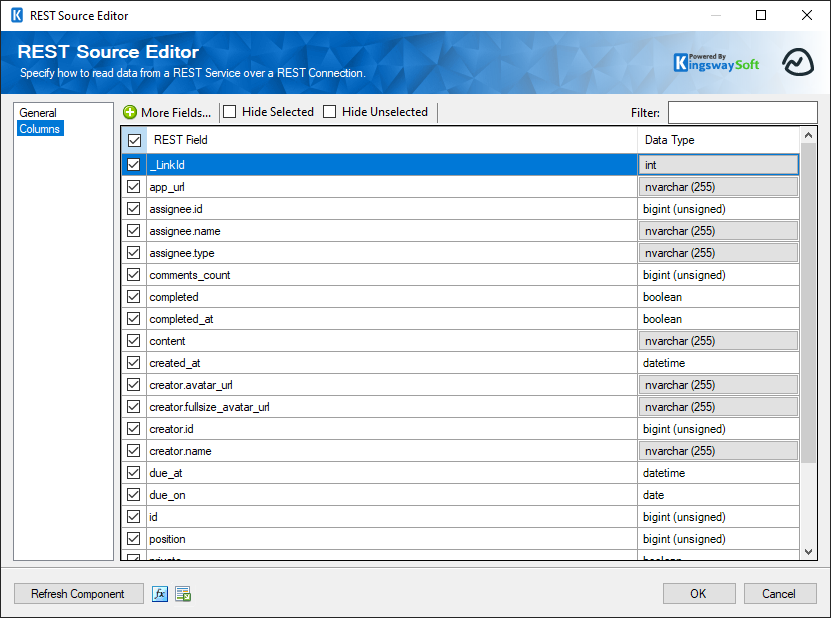
Task: Click the KingswaySoft logo
Action: (716, 62)
